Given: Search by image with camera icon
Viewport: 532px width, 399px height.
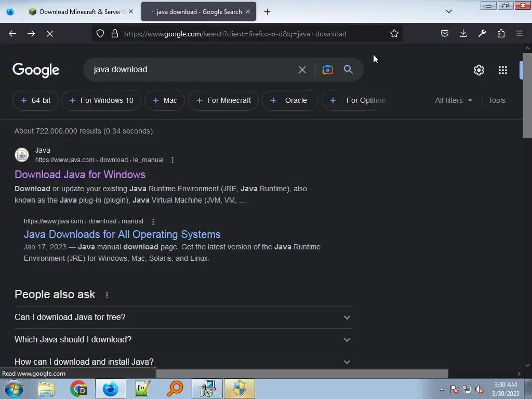Looking at the screenshot, I should (327, 70).
